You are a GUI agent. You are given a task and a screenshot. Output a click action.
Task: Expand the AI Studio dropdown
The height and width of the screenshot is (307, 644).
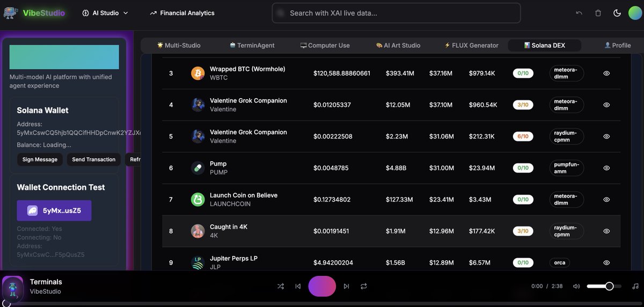click(105, 13)
